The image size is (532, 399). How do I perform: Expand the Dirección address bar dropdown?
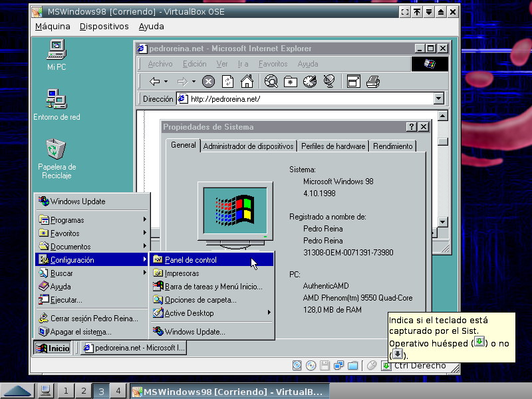point(438,99)
